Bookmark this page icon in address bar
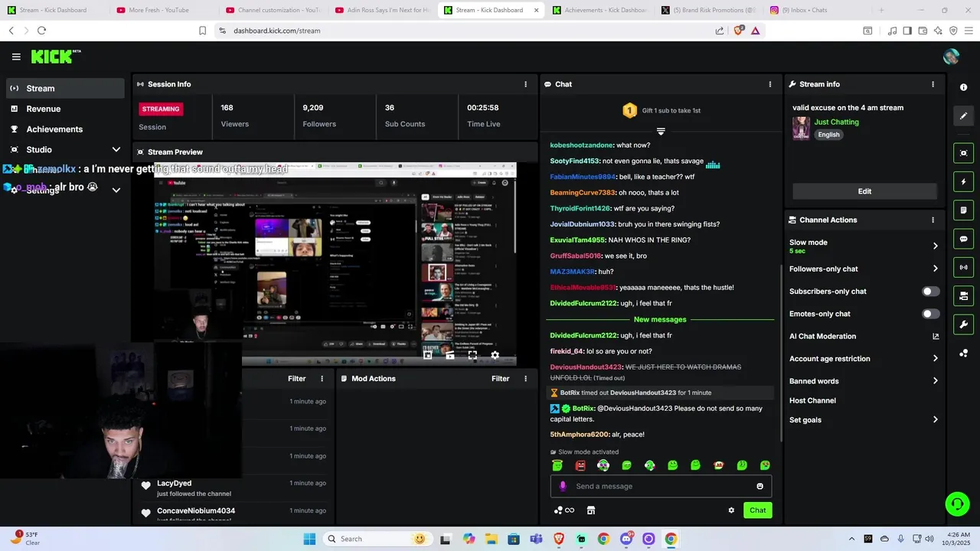 point(202,31)
